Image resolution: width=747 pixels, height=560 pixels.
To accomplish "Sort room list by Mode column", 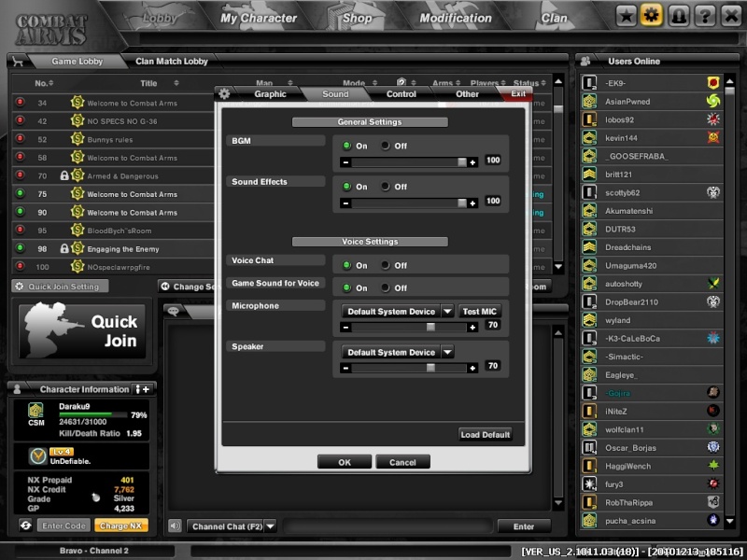I will point(359,83).
